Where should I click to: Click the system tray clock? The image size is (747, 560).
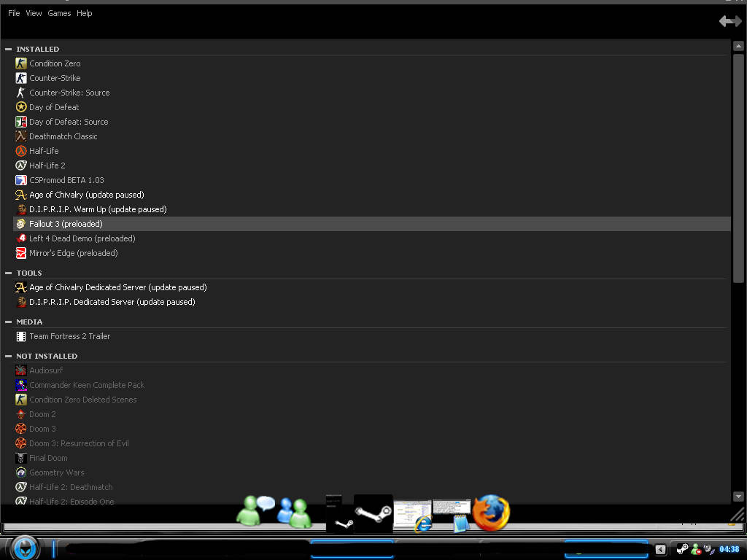729,549
